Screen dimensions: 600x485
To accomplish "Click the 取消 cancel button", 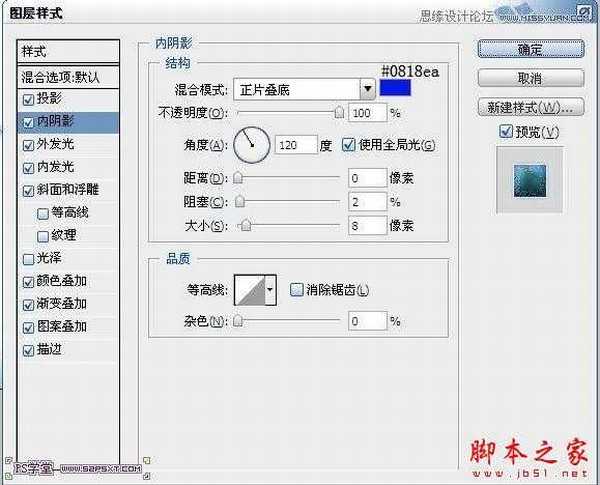I will point(531,78).
